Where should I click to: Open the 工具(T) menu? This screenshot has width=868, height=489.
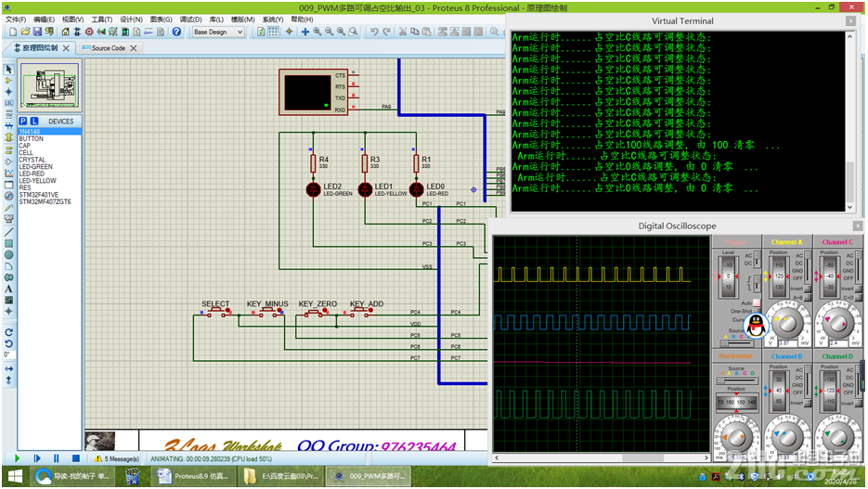(x=101, y=19)
